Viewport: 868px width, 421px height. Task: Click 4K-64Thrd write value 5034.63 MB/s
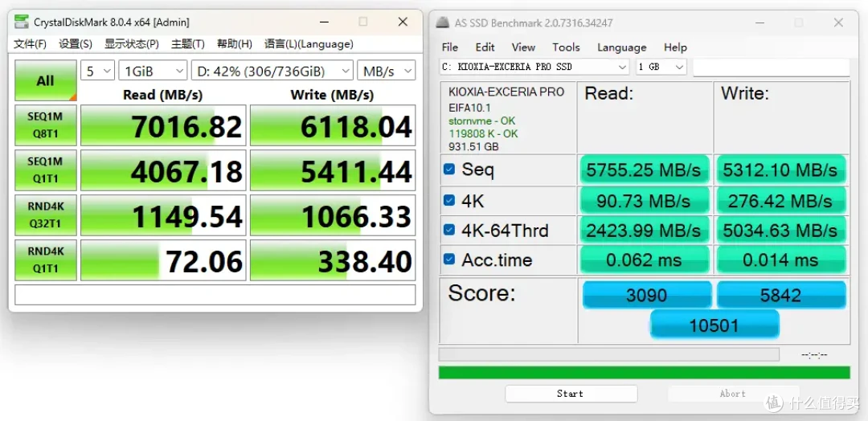[x=781, y=230]
